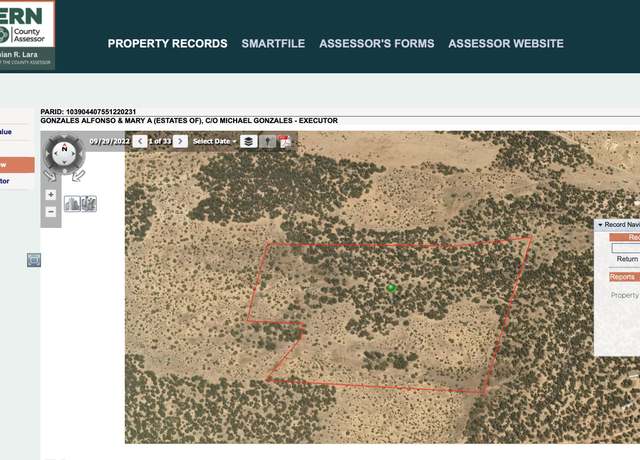This screenshot has height=460, width=640.
Task: Go to the Assessor Website link
Action: (506, 44)
